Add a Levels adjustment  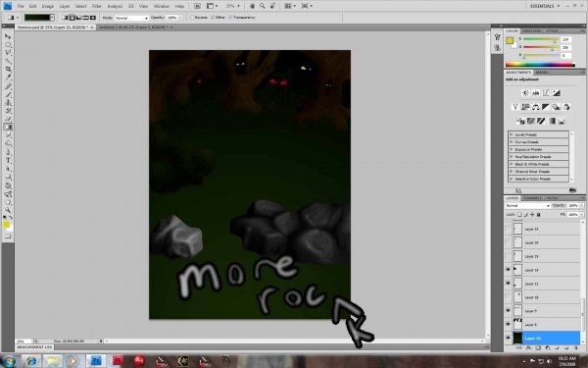pos(535,93)
